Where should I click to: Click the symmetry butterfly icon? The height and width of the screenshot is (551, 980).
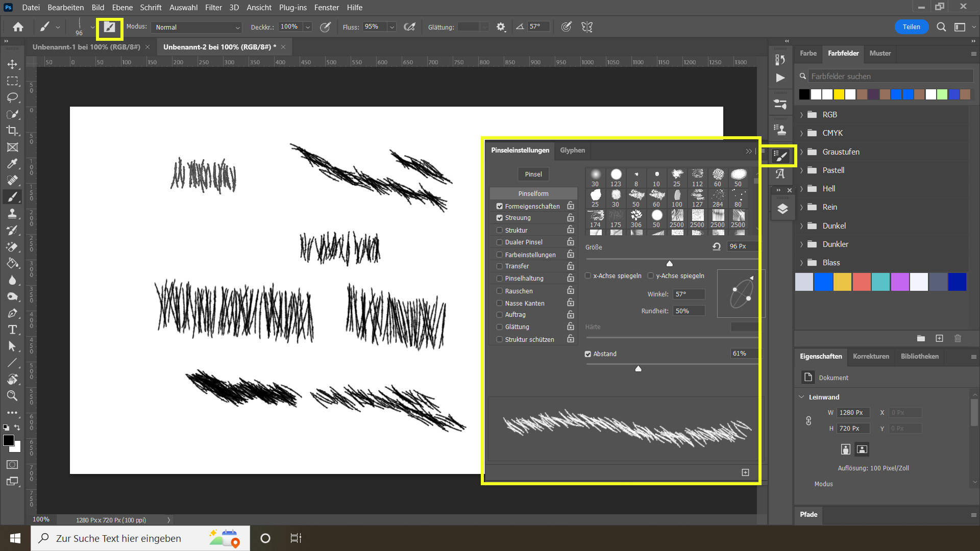tap(587, 27)
